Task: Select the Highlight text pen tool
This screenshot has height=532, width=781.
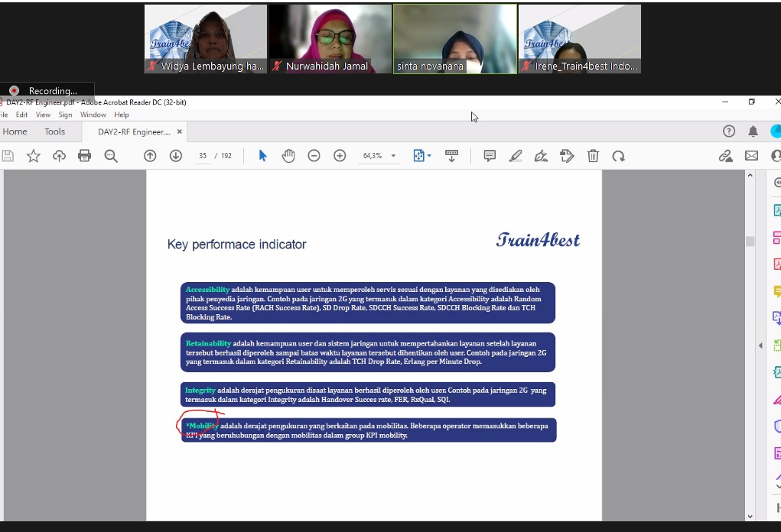Action: tap(516, 156)
